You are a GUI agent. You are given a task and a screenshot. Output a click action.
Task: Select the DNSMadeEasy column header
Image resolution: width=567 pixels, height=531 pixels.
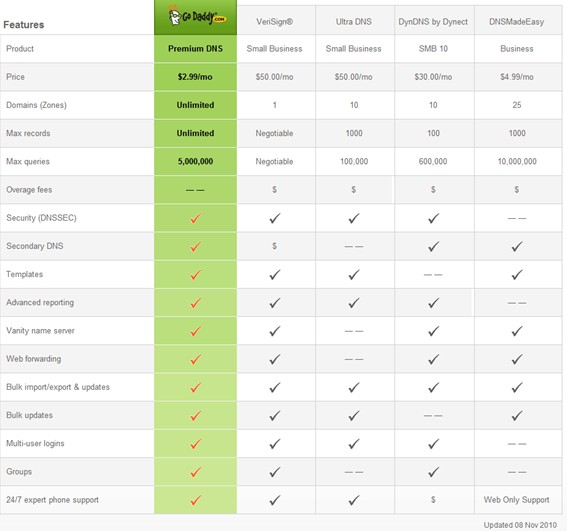(517, 22)
